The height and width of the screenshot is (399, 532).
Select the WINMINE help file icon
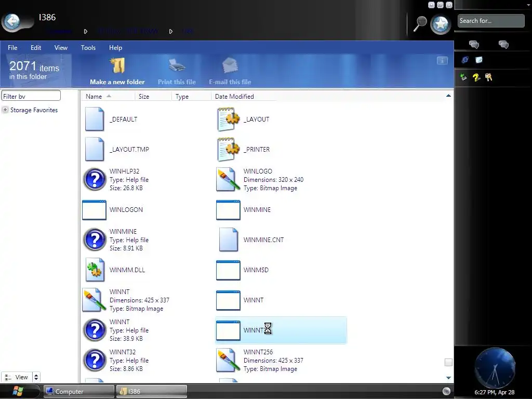[x=95, y=240]
